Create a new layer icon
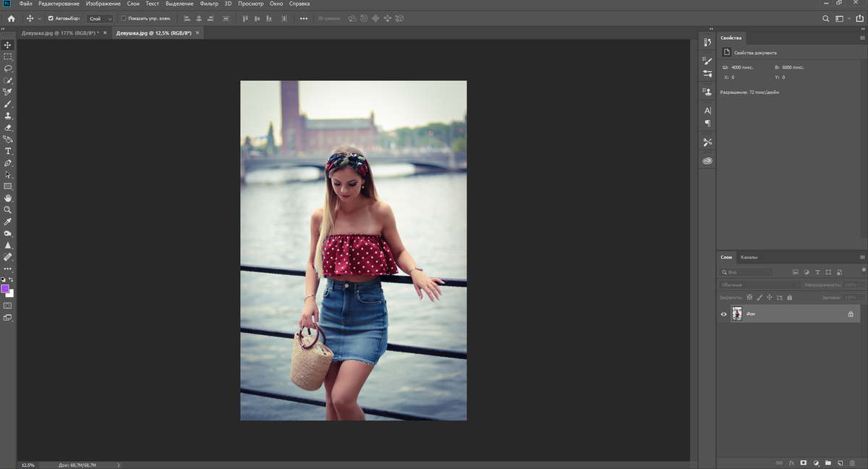This screenshot has height=469, width=868. pyautogui.click(x=840, y=462)
